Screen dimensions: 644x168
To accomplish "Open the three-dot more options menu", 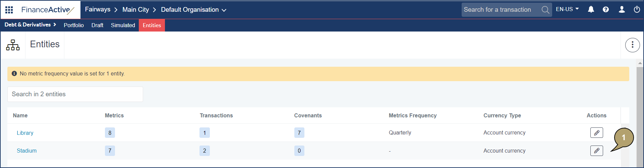I will 632,45.
